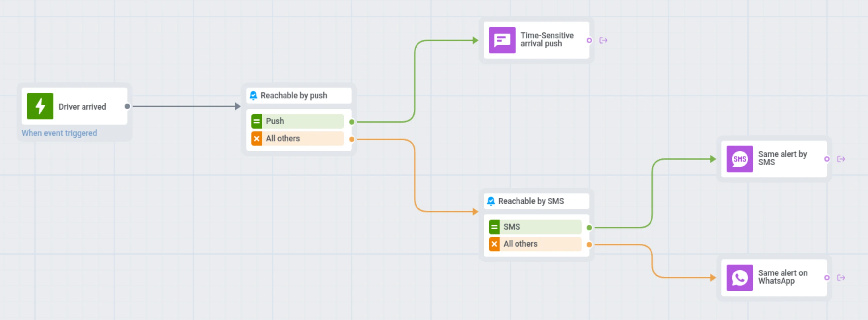The height and width of the screenshot is (320, 868).
Task: Click the green equals icon on Push
Action: click(257, 121)
